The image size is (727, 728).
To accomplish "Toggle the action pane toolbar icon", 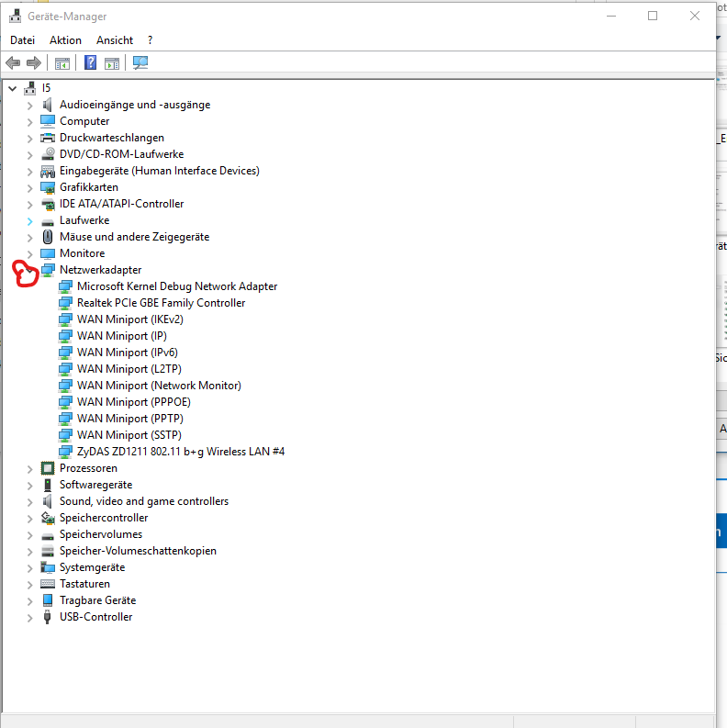I will point(112,63).
